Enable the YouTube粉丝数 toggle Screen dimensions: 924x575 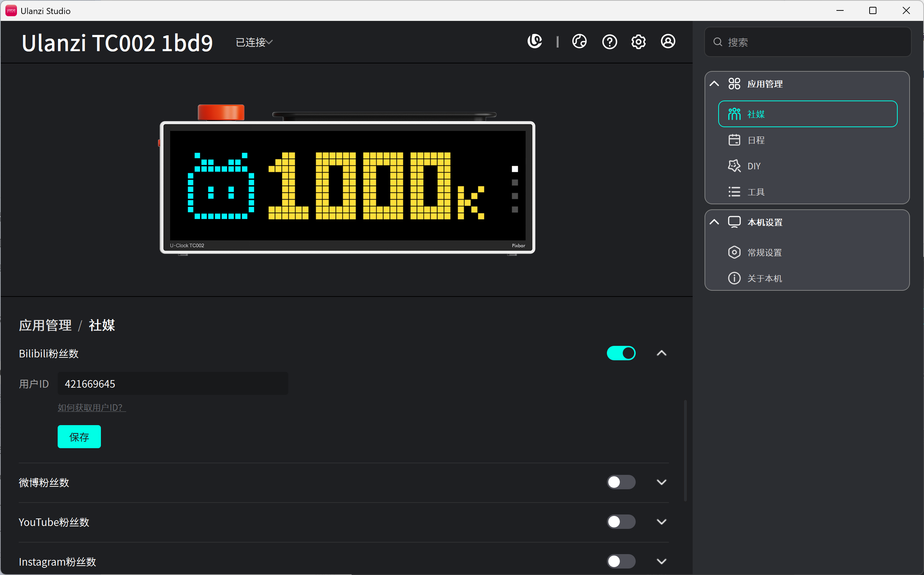[621, 521]
